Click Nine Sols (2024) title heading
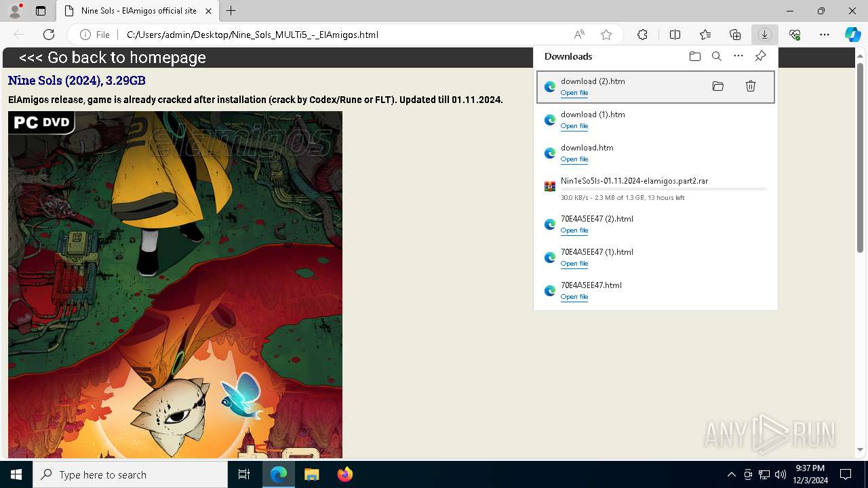This screenshot has height=488, width=868. pyautogui.click(x=77, y=81)
